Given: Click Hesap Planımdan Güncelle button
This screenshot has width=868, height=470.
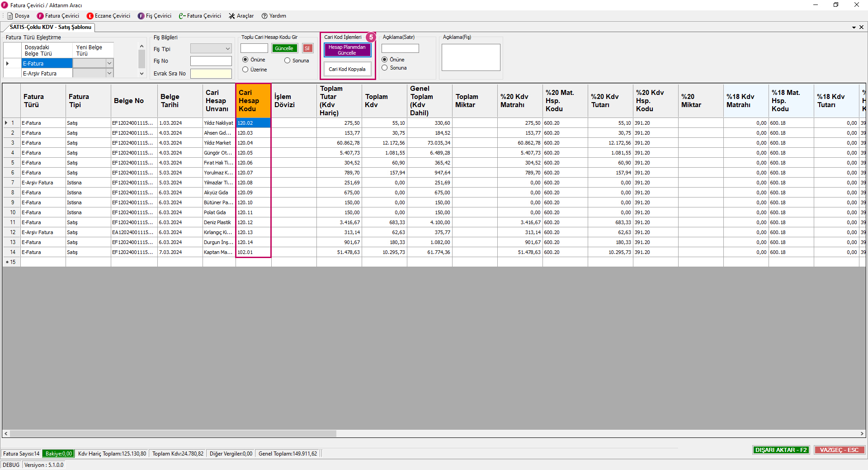Looking at the screenshot, I should coord(347,50).
